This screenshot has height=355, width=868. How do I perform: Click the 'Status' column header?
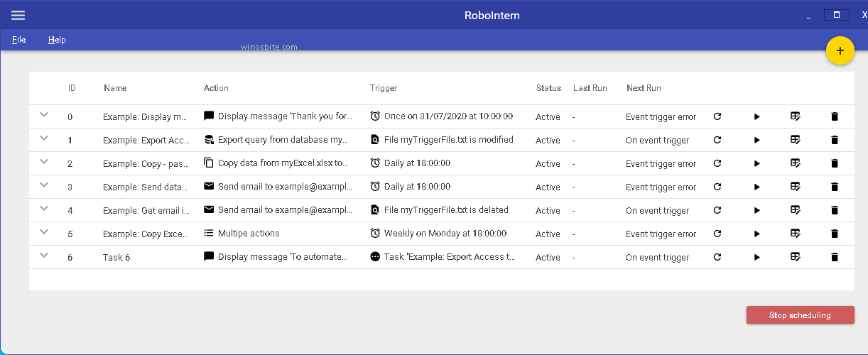(548, 88)
